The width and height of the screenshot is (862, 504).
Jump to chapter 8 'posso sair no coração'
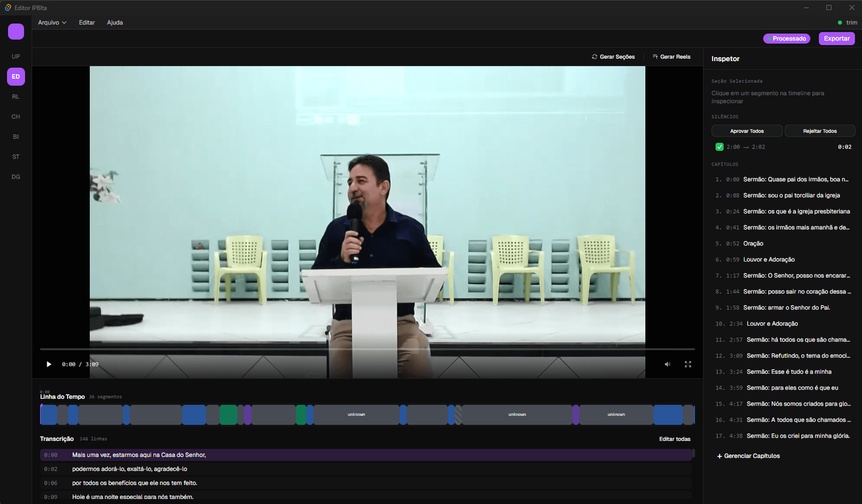(783, 292)
